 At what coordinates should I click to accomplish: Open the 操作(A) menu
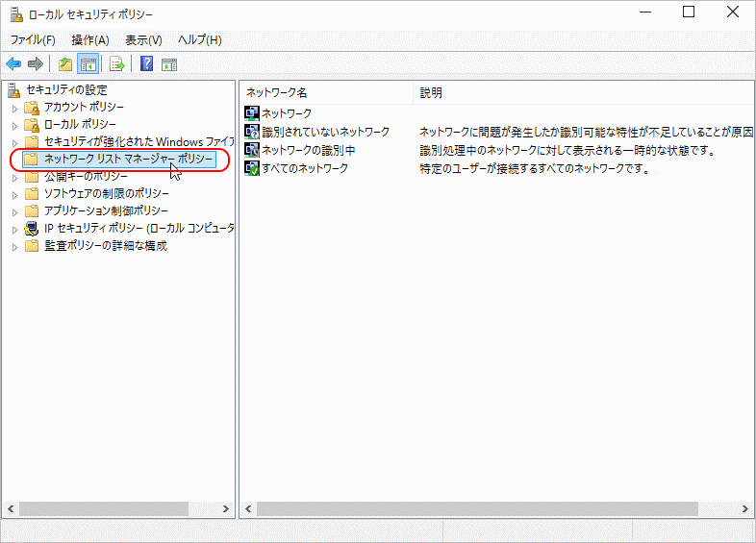[x=90, y=40]
